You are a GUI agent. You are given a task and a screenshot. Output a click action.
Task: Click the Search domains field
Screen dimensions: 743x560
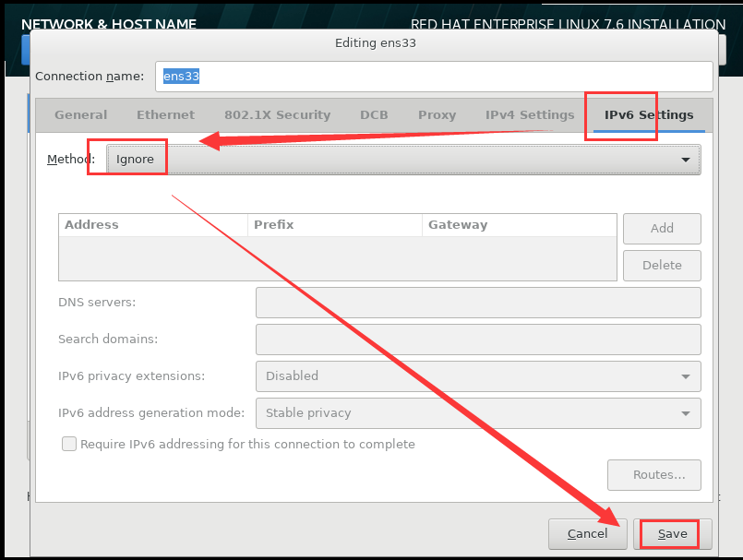(x=478, y=340)
